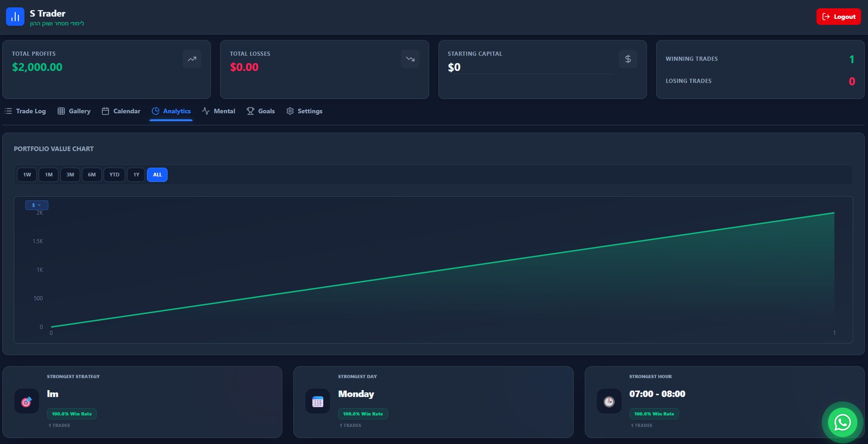Click the Winning Trades count 1
Viewport: 868px width, 444px height.
click(852, 59)
